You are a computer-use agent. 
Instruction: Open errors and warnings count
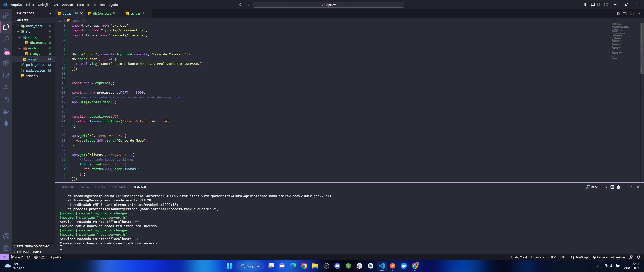tap(41, 257)
